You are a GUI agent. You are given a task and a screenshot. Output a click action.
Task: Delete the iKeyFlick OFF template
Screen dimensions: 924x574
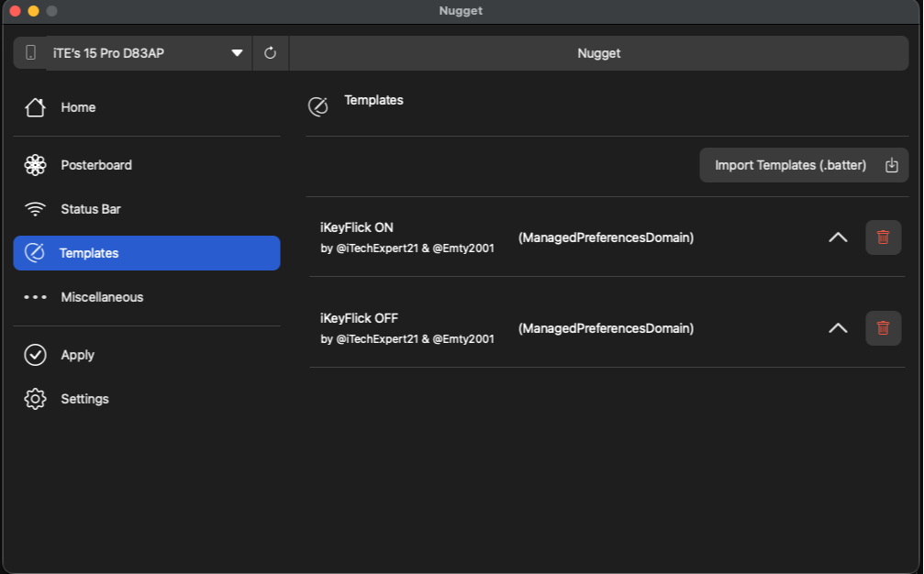(x=883, y=328)
